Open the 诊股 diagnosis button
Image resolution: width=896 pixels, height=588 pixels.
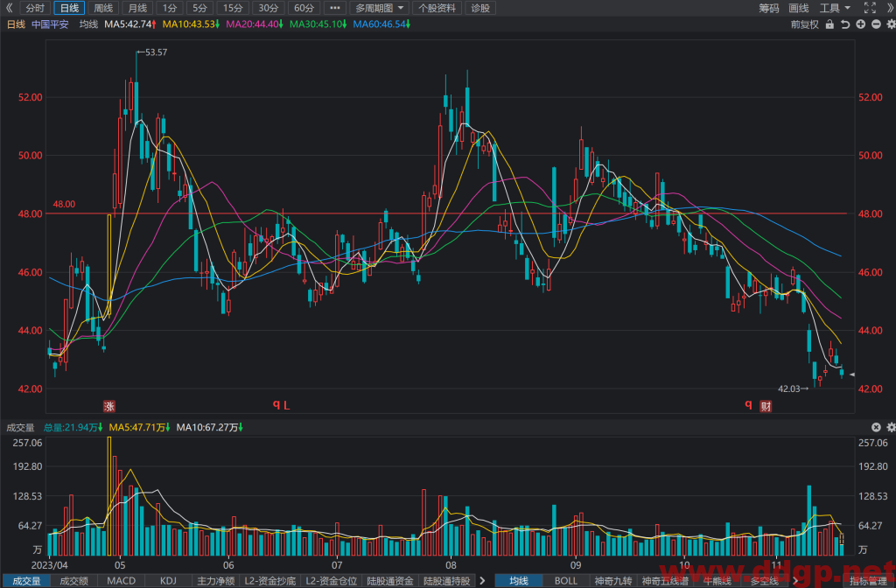click(480, 8)
